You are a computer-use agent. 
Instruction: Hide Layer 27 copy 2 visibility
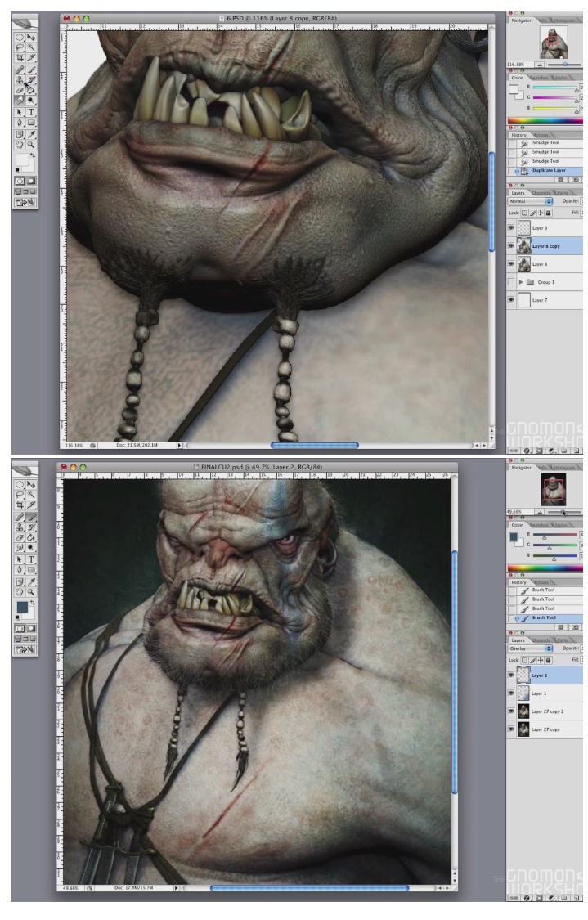[x=511, y=713]
